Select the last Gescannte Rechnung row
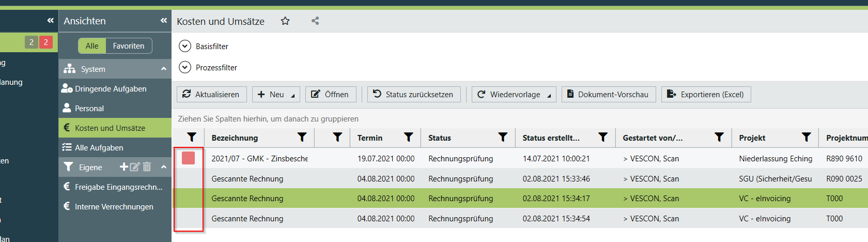This screenshot has height=242, width=868. [247, 219]
